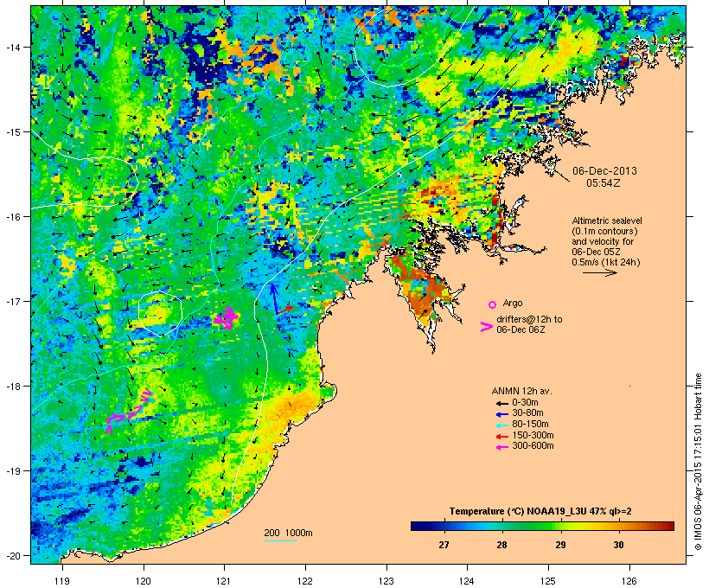This screenshot has width=709, height=588.
Task: Click the red ANMN arrow near 121.8E
Action: pyautogui.click(x=284, y=310)
